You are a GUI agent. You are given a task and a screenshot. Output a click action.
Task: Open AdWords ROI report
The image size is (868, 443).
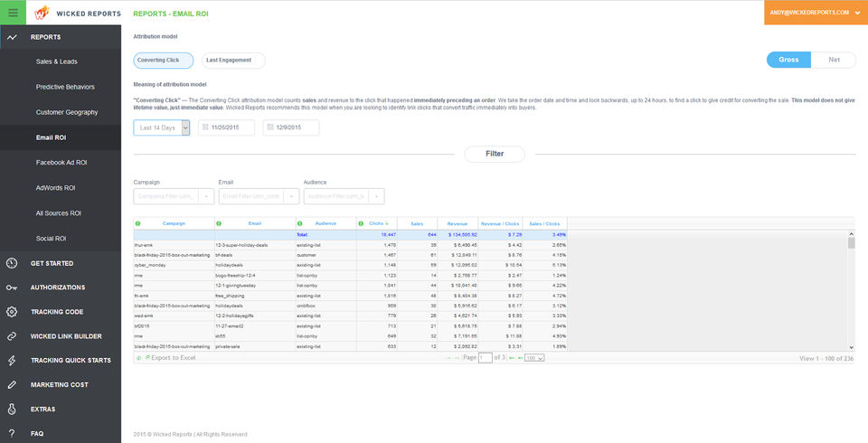click(x=55, y=188)
